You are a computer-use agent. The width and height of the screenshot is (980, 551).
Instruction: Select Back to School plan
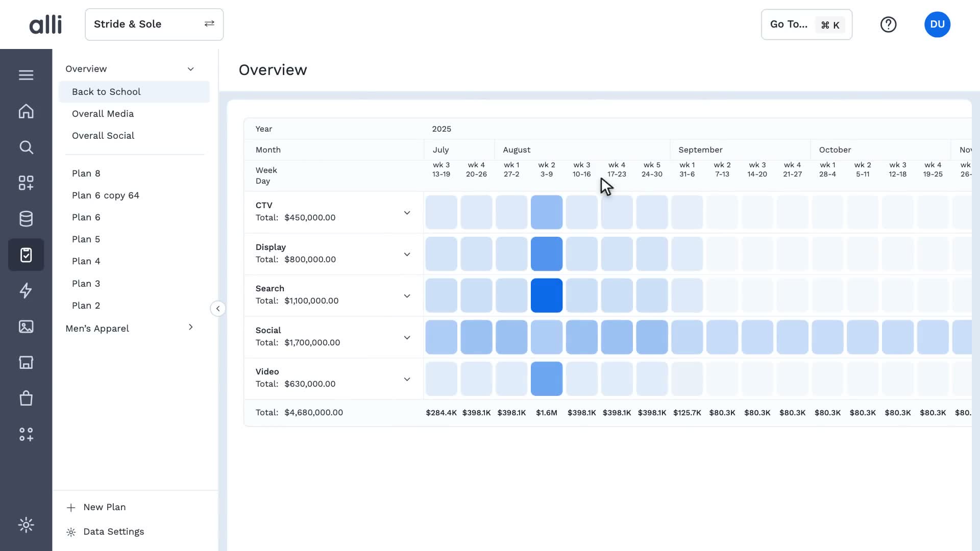pyautogui.click(x=134, y=92)
